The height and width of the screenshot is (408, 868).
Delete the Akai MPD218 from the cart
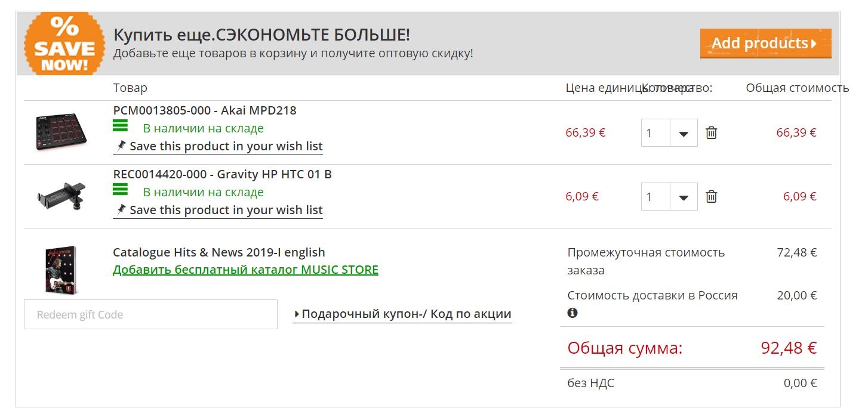pos(711,133)
